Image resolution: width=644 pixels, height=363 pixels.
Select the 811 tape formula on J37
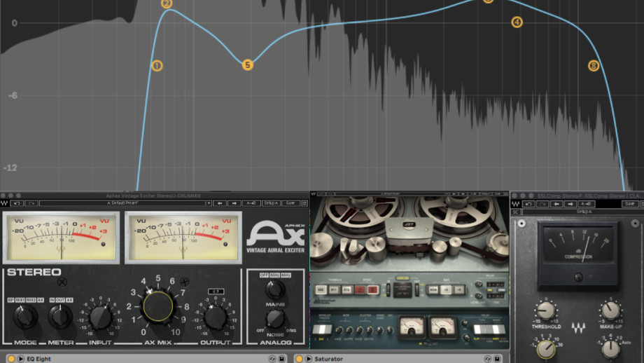(334, 290)
